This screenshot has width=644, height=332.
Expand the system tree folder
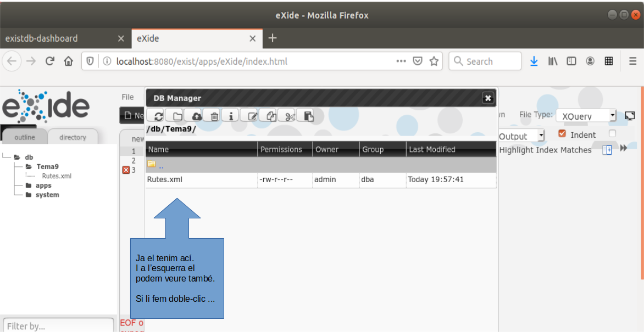[29, 195]
